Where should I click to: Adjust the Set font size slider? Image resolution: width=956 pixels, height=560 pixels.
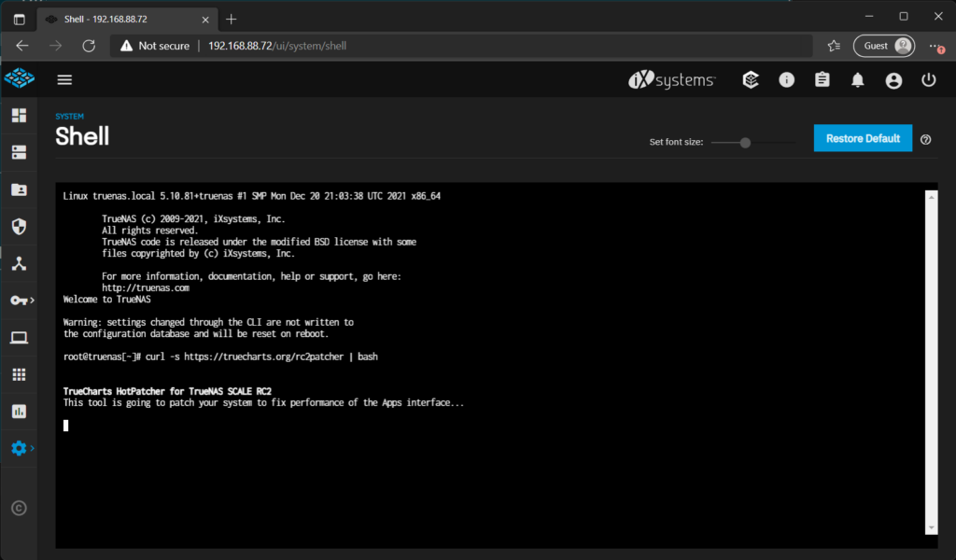tap(745, 143)
